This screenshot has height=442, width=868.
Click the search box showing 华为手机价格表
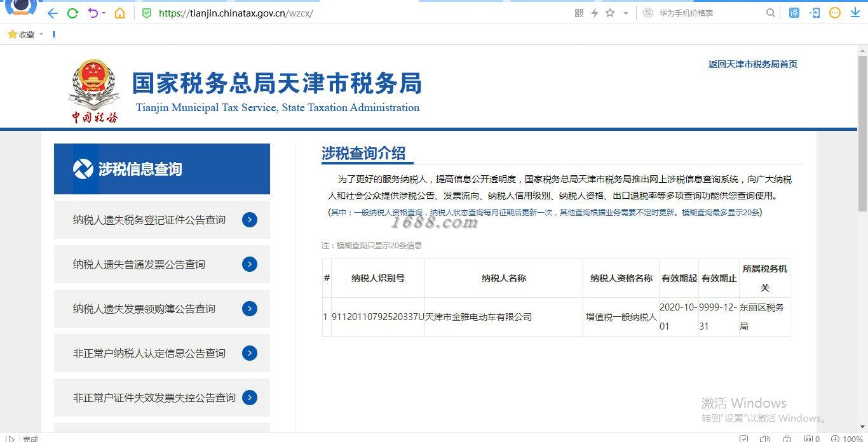click(709, 13)
